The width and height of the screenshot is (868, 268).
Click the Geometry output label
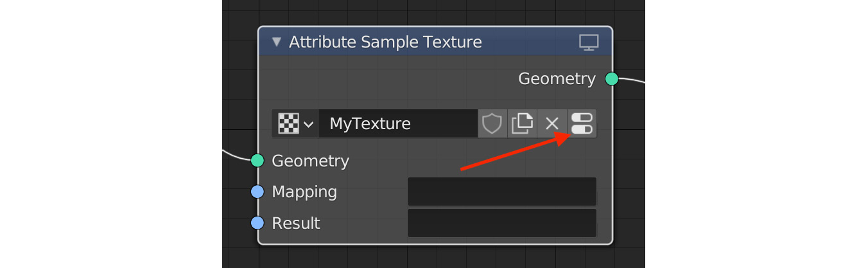coord(557,78)
